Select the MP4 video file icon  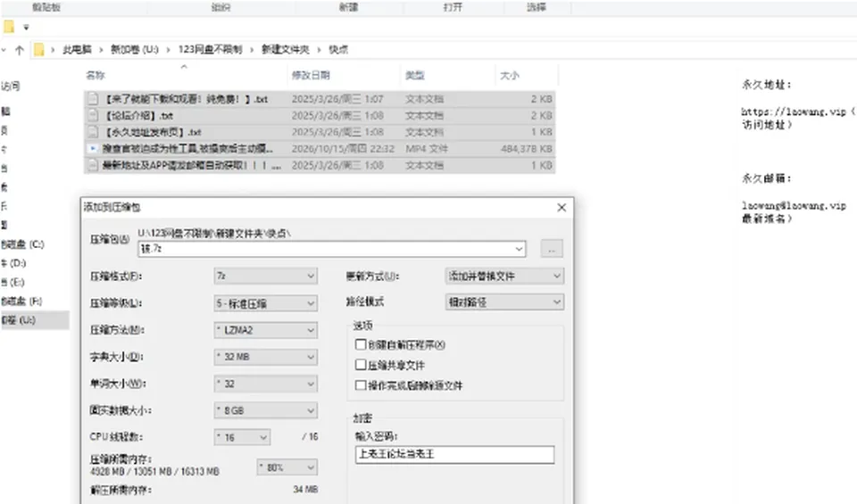click(93, 149)
